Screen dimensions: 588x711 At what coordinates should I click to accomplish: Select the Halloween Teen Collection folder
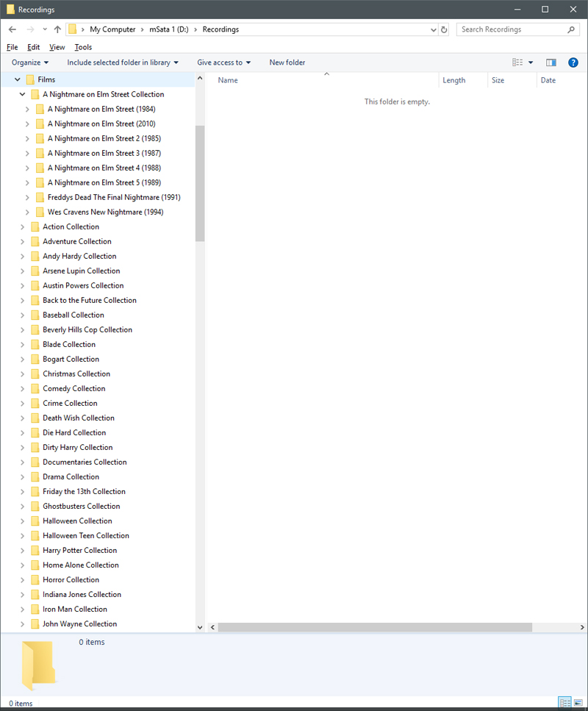point(86,535)
